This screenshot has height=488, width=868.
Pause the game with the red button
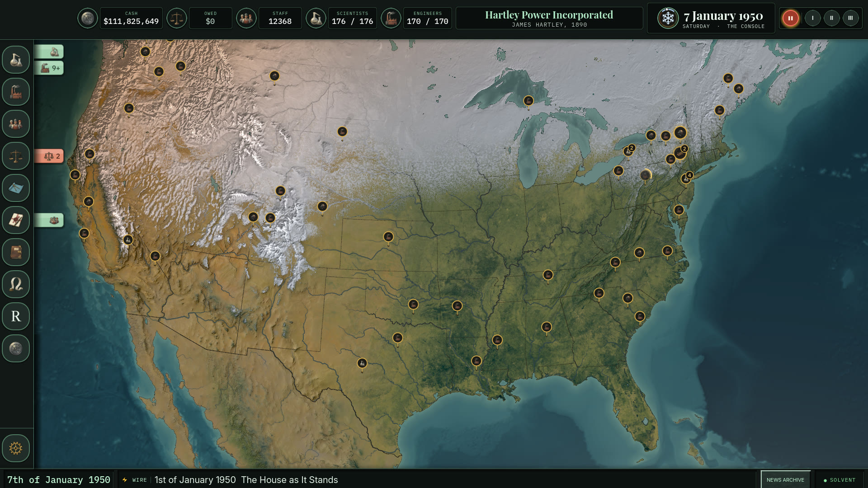click(791, 18)
